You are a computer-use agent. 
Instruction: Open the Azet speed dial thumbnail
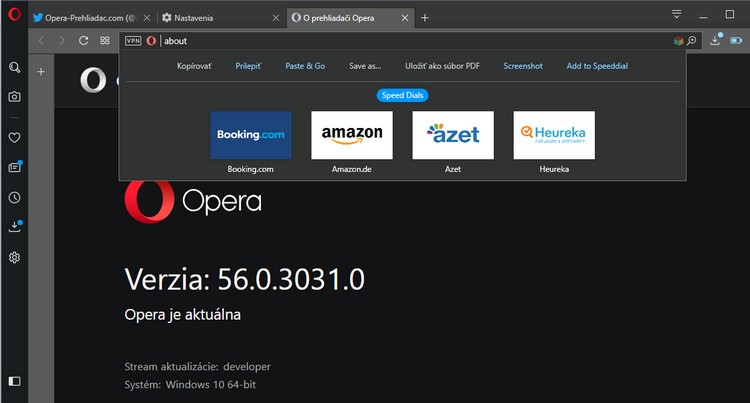click(x=453, y=135)
